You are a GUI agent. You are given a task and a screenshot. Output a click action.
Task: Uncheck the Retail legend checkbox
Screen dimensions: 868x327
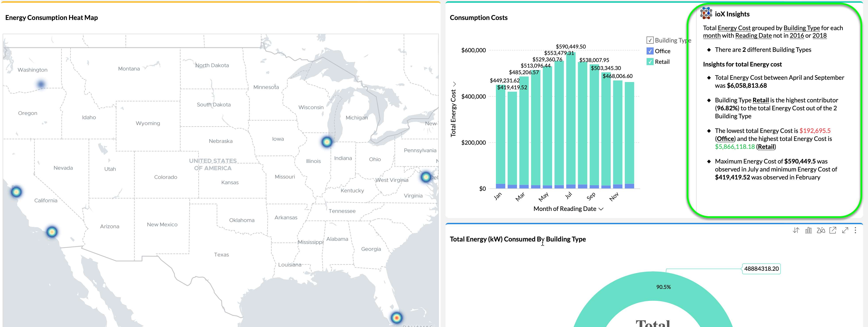[x=650, y=62]
